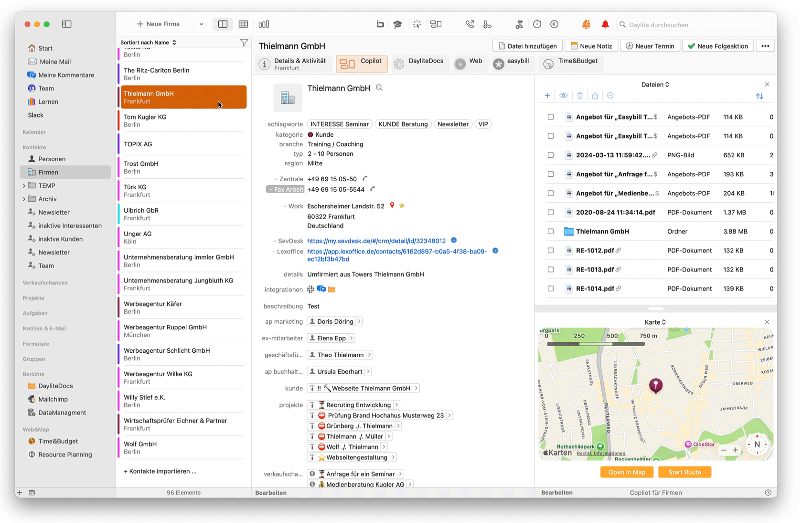The height and width of the screenshot is (523, 812).
Task: Check the RE-1013.pdf checkbox
Action: 551,270
